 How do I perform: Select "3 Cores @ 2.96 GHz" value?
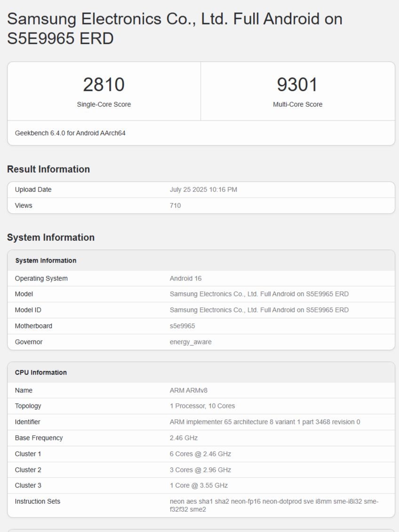[x=200, y=470]
